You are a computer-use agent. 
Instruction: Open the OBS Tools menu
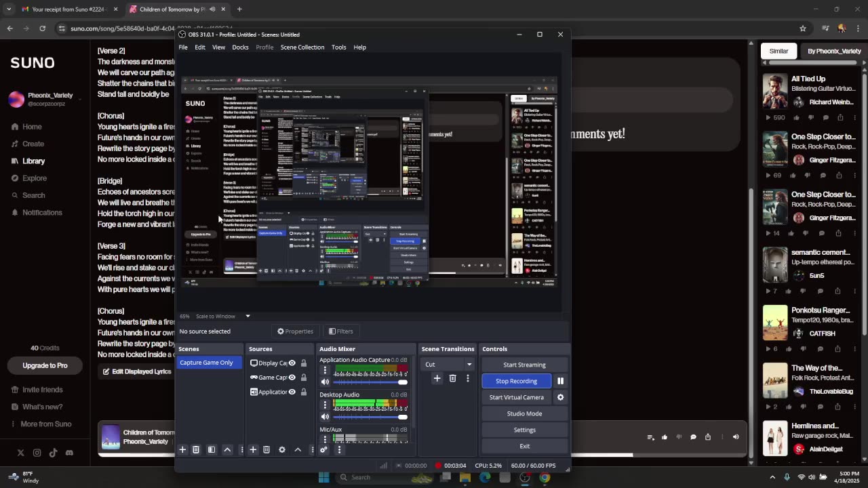pyautogui.click(x=338, y=47)
